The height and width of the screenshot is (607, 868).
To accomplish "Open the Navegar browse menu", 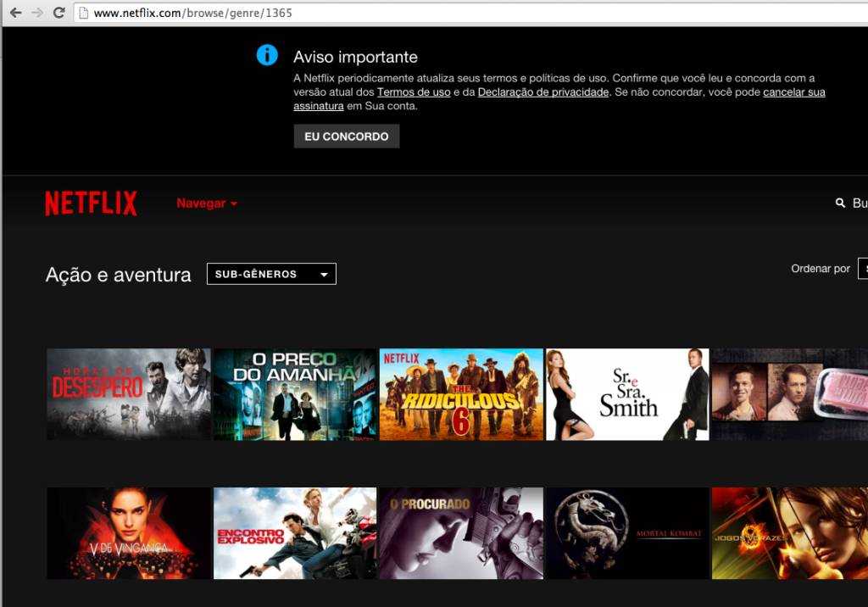I will [207, 203].
